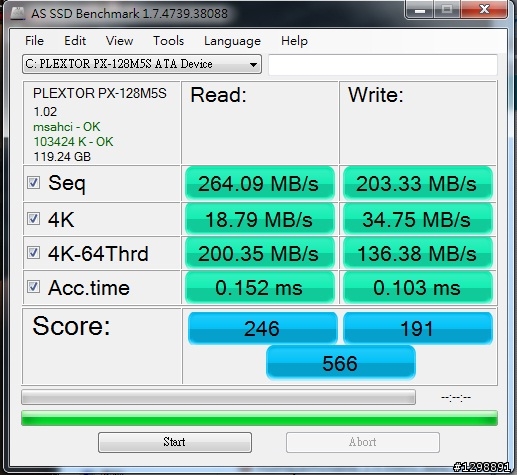517x475 pixels.
Task: Toggle the 4K-64Thrd test checkbox
Action: [33, 253]
